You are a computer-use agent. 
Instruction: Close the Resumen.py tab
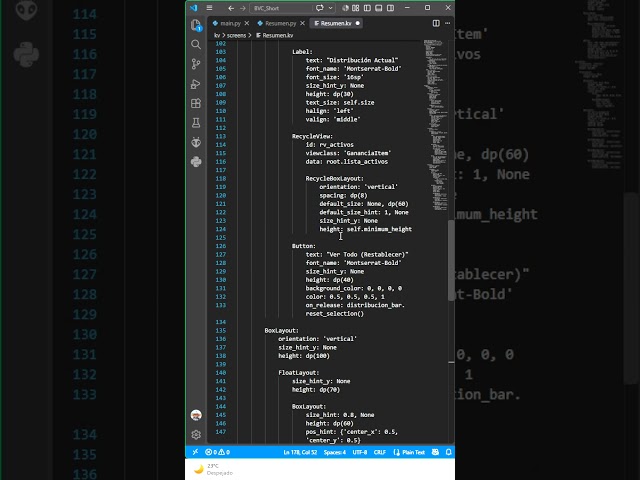click(x=302, y=23)
